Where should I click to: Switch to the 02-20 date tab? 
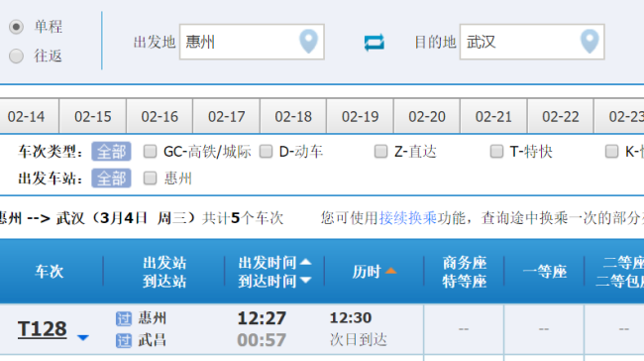coord(427,116)
